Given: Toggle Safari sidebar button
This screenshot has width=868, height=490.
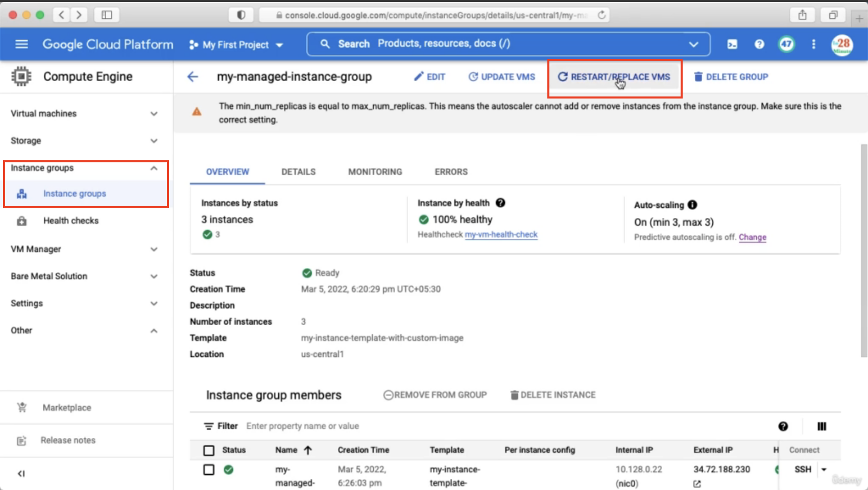Looking at the screenshot, I should (107, 15).
